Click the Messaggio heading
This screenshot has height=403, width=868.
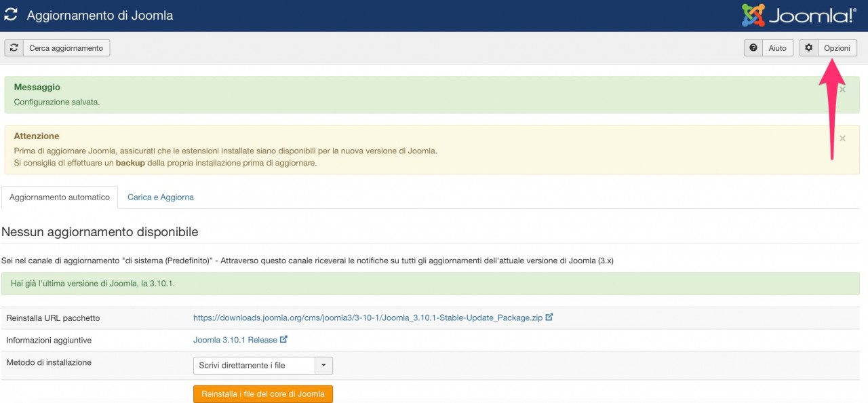[37, 88]
